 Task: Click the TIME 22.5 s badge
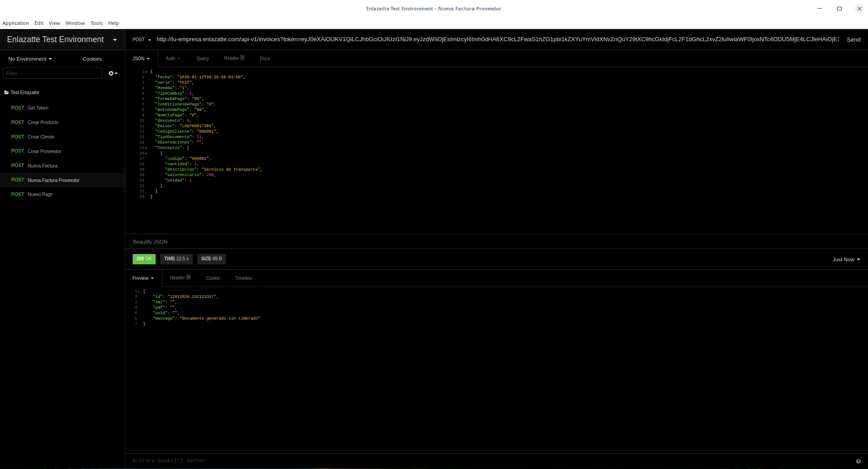[176, 258]
